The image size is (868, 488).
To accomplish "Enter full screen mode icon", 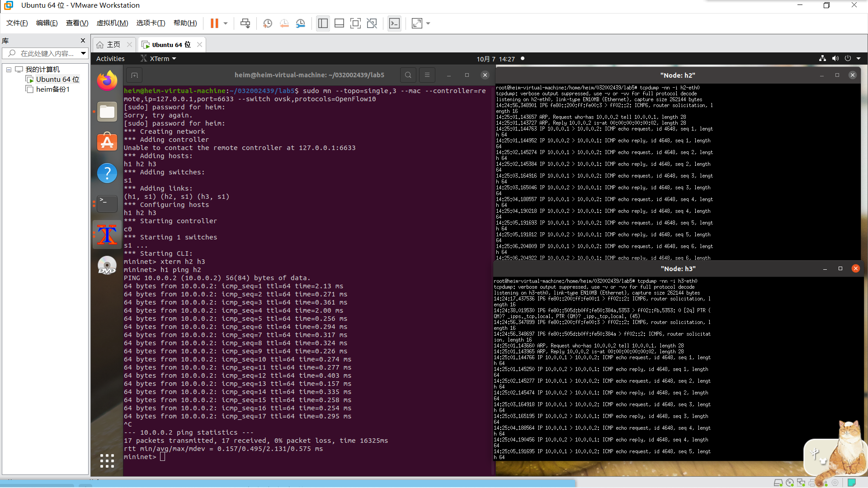I will click(355, 23).
